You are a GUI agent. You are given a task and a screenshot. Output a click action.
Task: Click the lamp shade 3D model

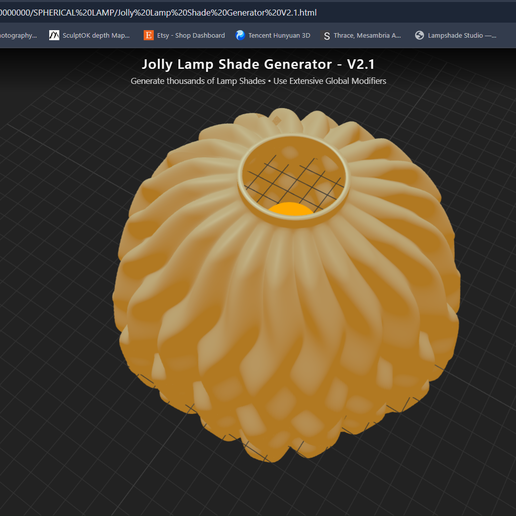287,285
